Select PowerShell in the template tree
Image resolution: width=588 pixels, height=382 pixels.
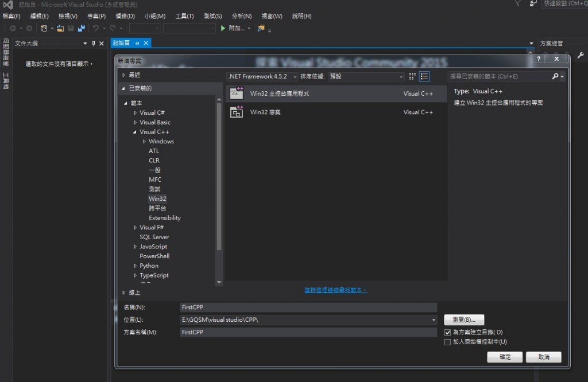(x=154, y=256)
